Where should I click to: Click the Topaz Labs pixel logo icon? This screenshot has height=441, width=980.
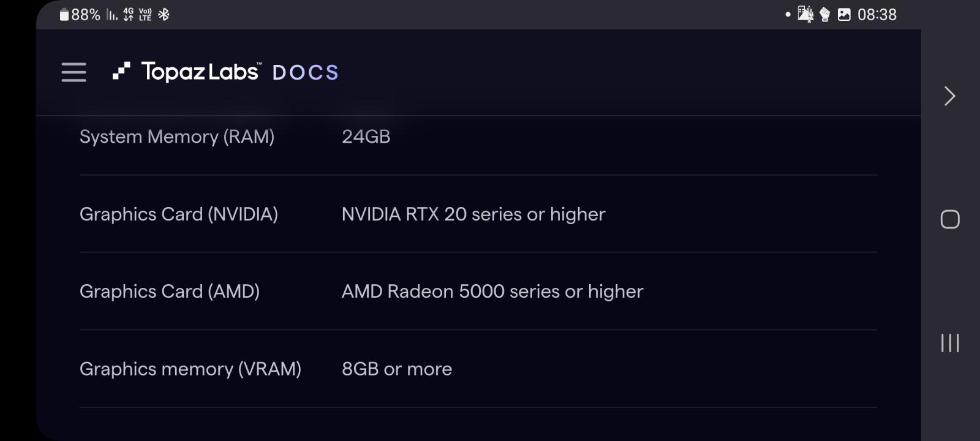pyautogui.click(x=121, y=71)
